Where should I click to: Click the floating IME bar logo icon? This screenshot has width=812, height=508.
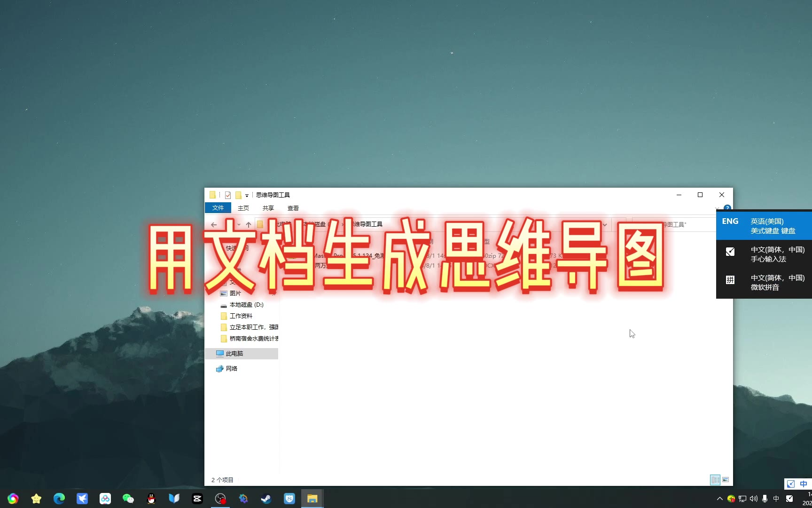(x=791, y=484)
